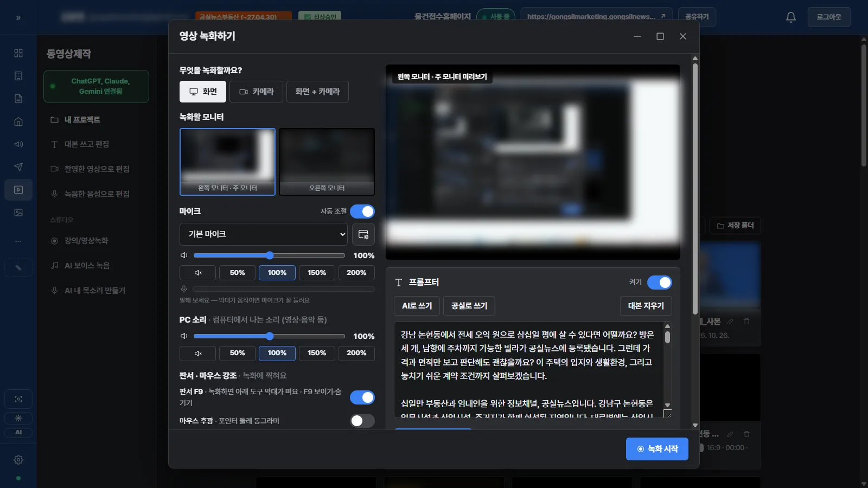Click the AI로 쓰기 button
The width and height of the screenshot is (868, 488).
(417, 306)
